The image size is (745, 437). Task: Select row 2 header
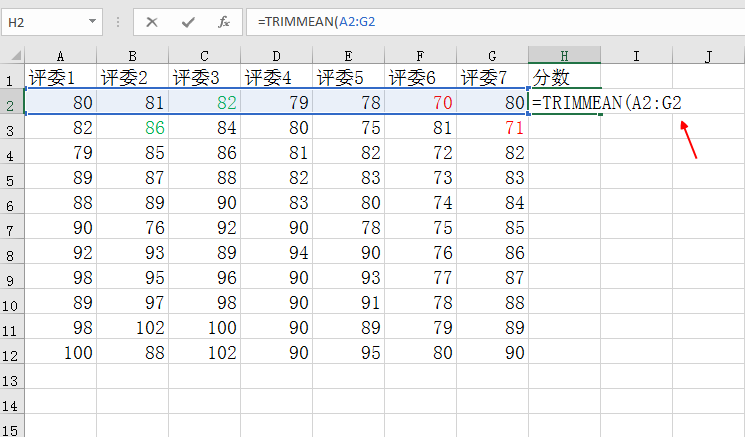(12, 101)
